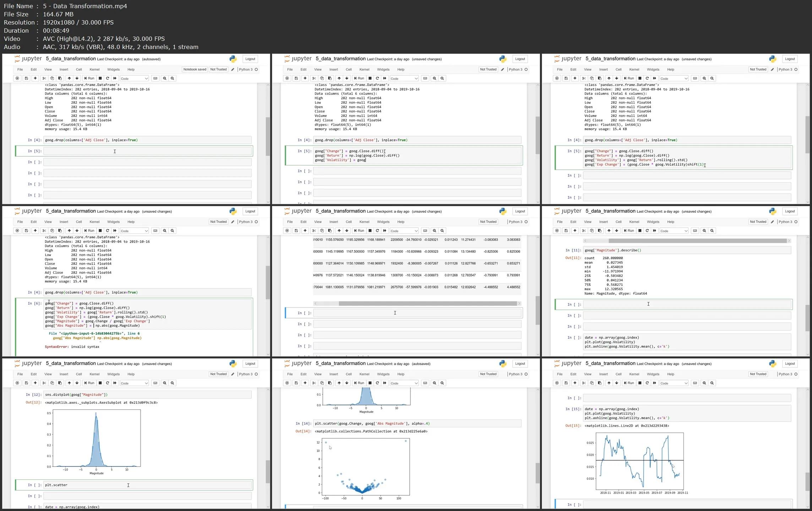Open command palette keyboard icon in Magnitude describe notebook

click(695, 231)
